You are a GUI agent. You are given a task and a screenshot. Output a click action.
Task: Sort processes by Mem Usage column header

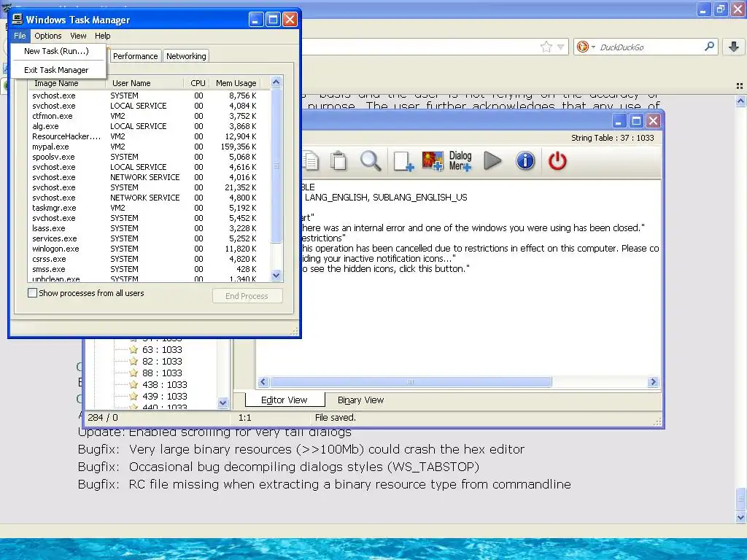[x=236, y=83]
